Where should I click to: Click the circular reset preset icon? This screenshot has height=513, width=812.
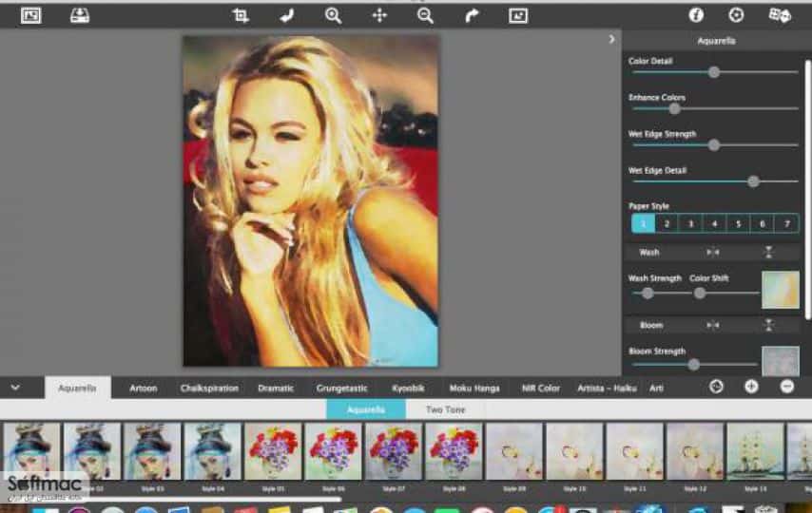coord(716,387)
